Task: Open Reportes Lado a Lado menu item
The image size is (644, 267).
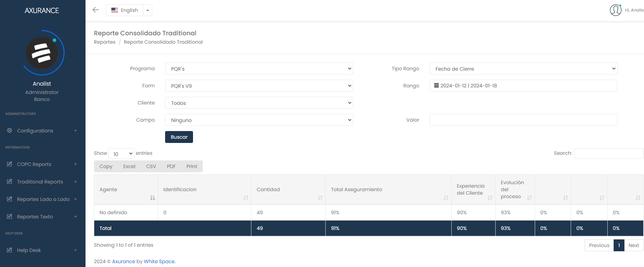Action: 43,199
